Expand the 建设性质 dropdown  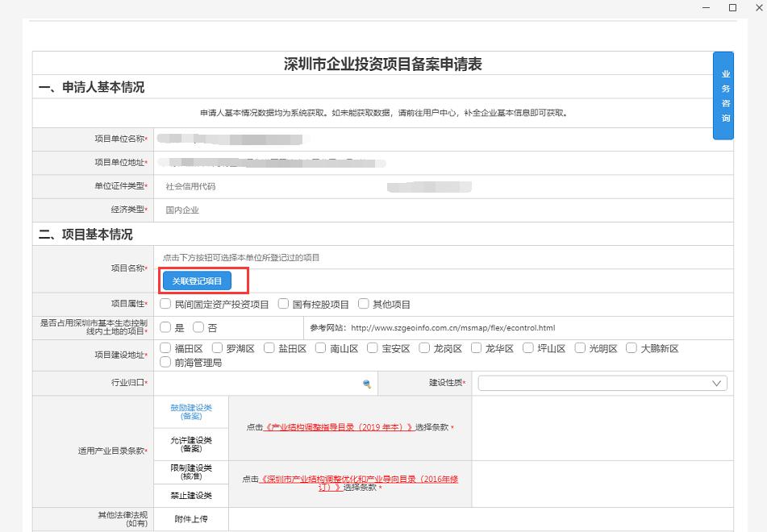coord(602,384)
